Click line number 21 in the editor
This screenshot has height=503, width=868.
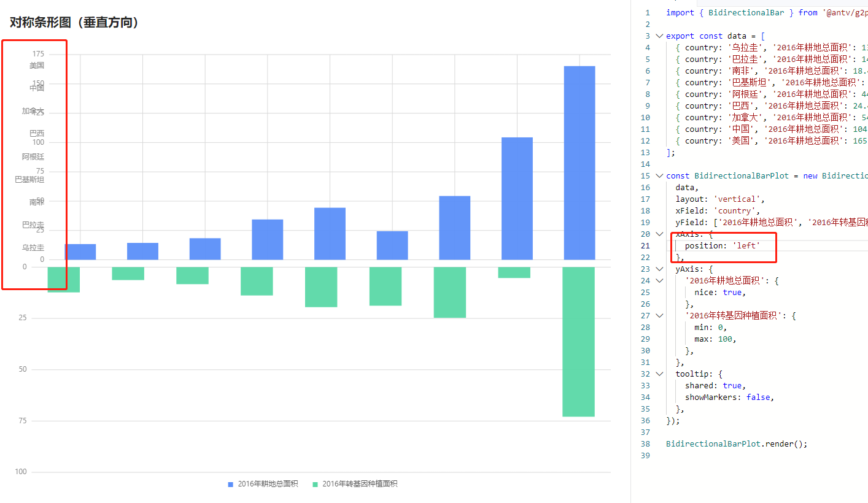(x=645, y=245)
